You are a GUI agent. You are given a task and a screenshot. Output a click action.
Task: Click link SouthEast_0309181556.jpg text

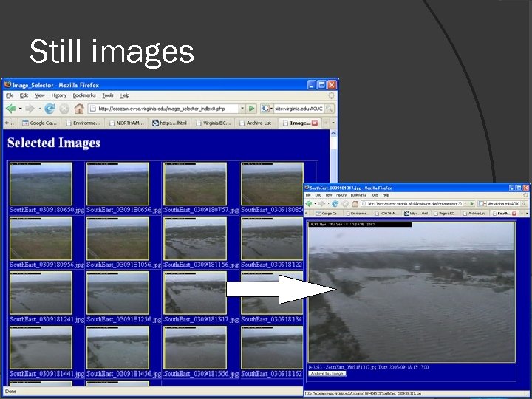click(201, 374)
